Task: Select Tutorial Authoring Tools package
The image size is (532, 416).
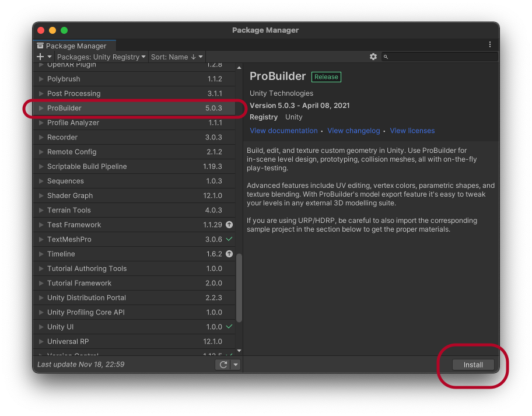Action: click(134, 268)
